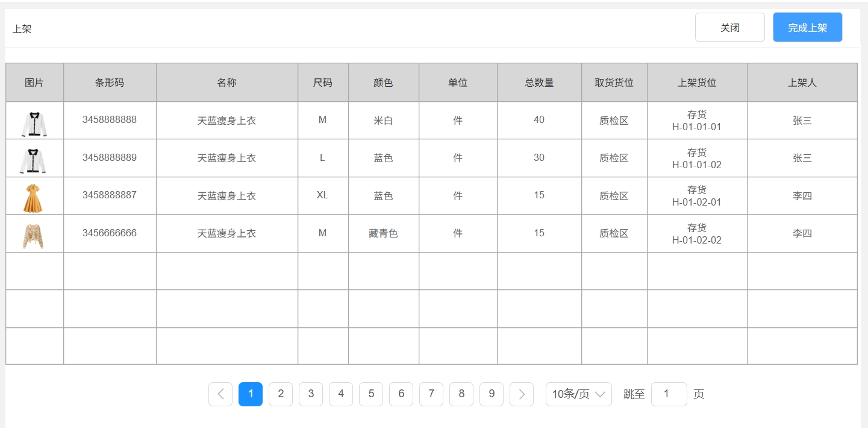The image size is (868, 428).
Task: Click the 关闭 button
Action: tap(730, 28)
